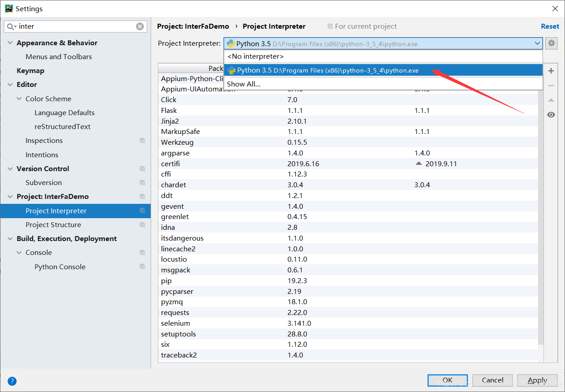Viewport: 565px width, 392px height.
Task: Click the search magnifier icon
Action: [11, 26]
